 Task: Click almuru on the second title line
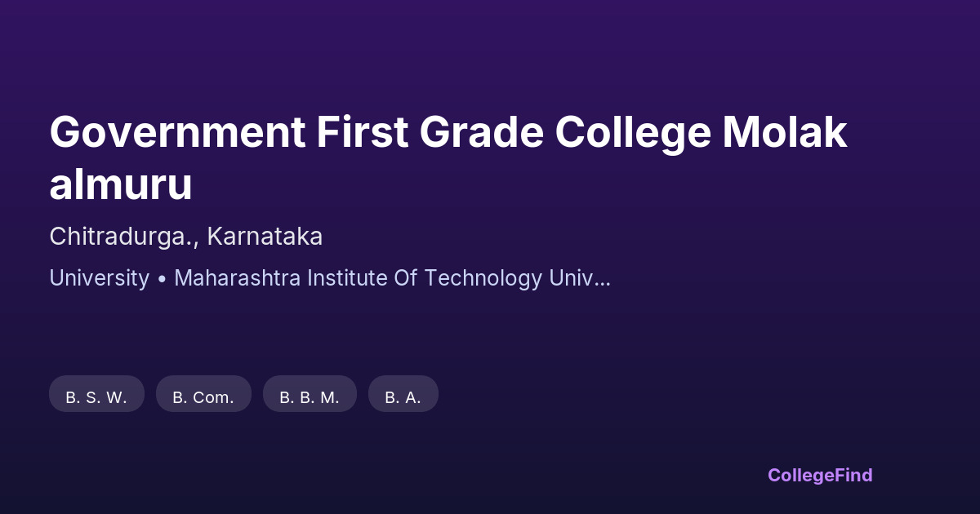[x=121, y=184]
